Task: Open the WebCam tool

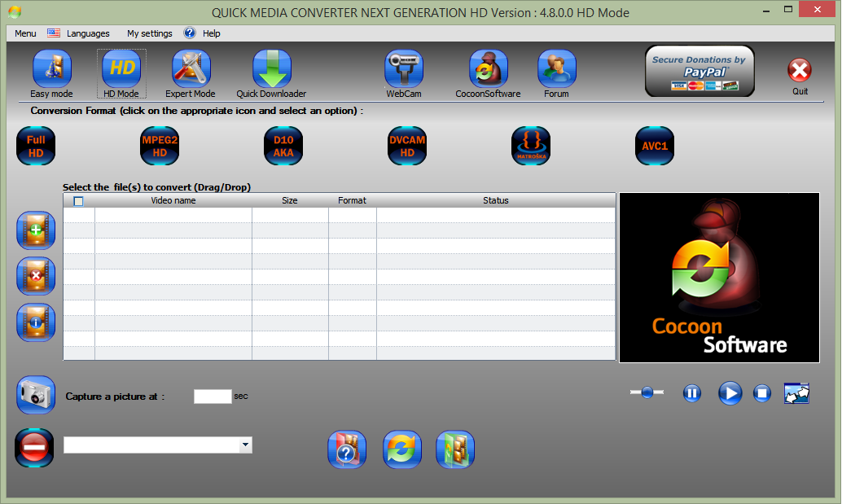Action: 404,68
